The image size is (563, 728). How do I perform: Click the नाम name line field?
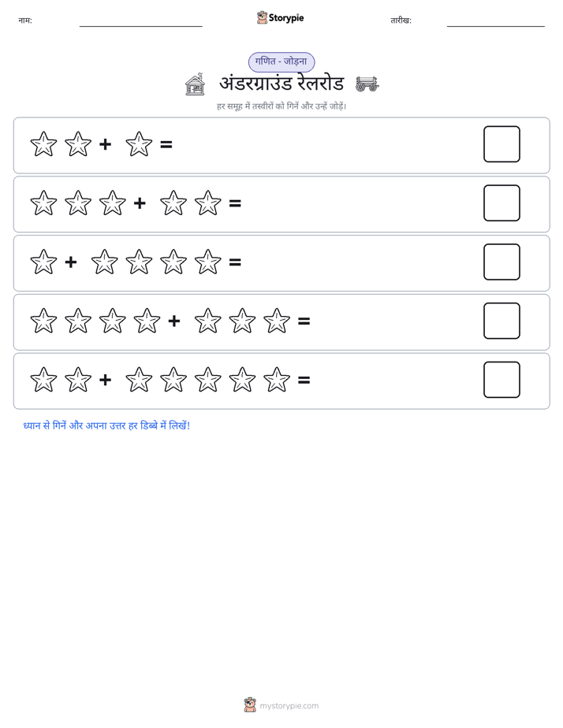pyautogui.click(x=140, y=22)
